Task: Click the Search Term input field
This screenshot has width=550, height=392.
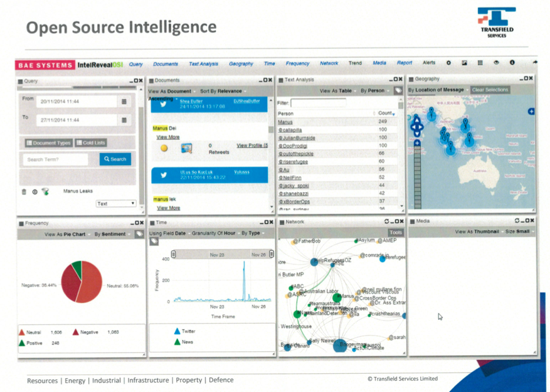Action: pos(56,159)
